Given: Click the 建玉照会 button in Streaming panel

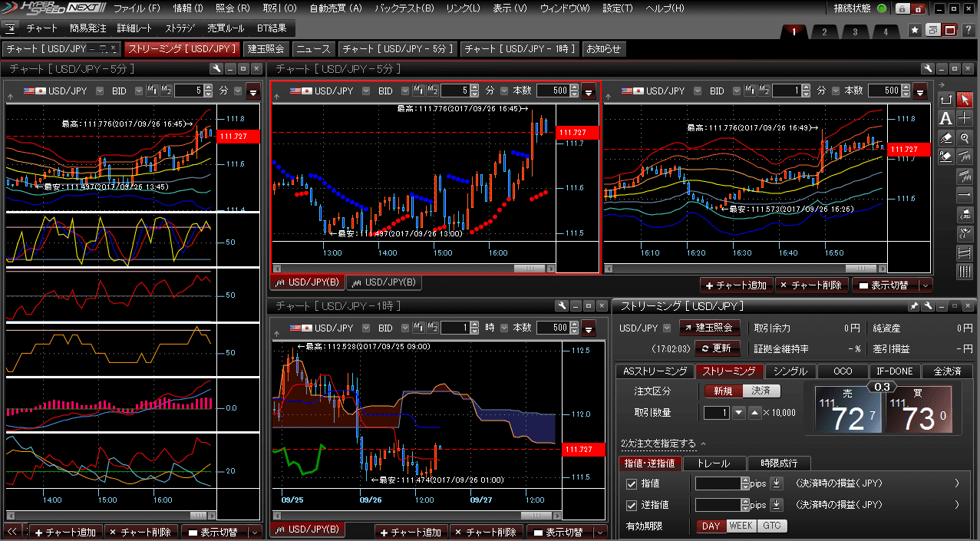Looking at the screenshot, I should (x=710, y=328).
